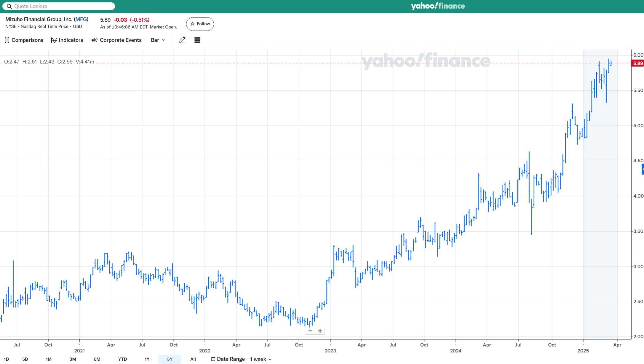
Task: Select the 1D time range
Action: [6, 359]
